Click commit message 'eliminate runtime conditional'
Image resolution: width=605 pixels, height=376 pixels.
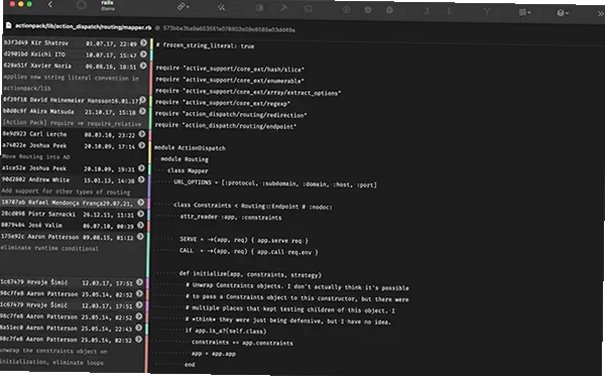pyautogui.click(x=49, y=248)
